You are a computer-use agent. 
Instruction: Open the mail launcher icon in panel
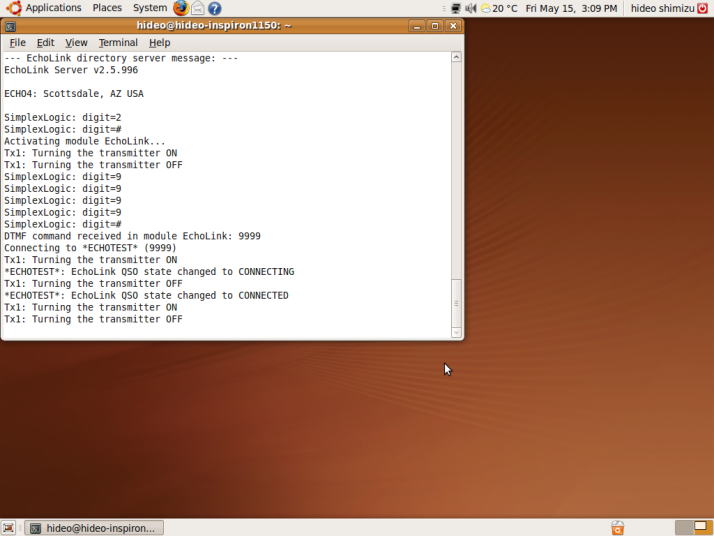(198, 8)
